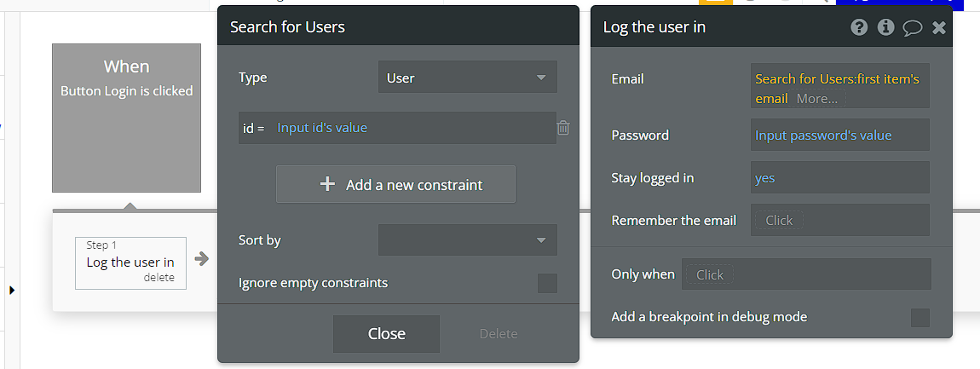
Task: Open the Type dropdown showing User
Action: click(x=468, y=78)
